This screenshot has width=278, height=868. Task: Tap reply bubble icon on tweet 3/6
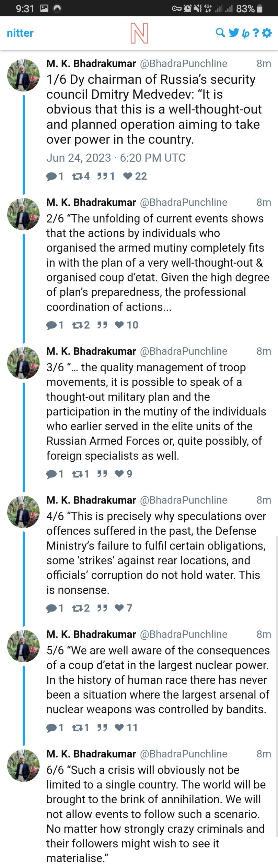coord(51,474)
